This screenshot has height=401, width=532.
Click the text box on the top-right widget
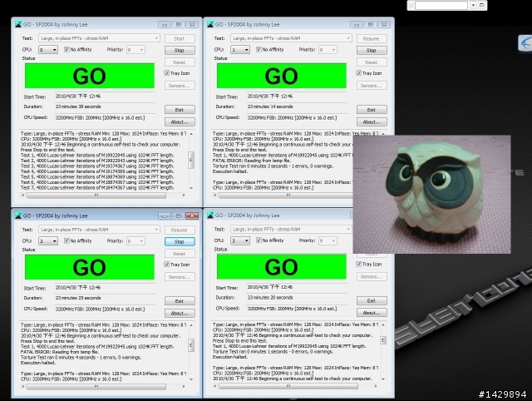[441, 5]
